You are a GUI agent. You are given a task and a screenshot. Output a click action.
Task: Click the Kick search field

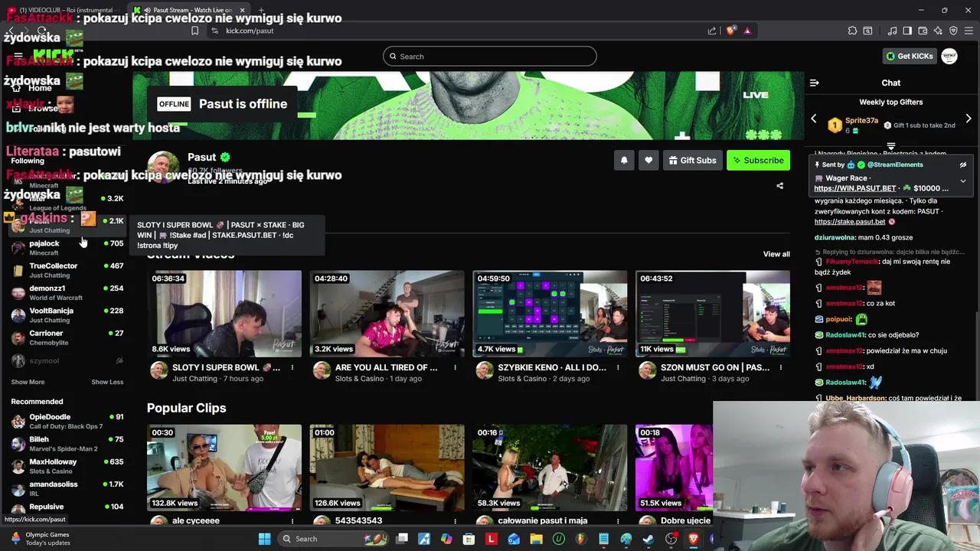(x=490, y=56)
